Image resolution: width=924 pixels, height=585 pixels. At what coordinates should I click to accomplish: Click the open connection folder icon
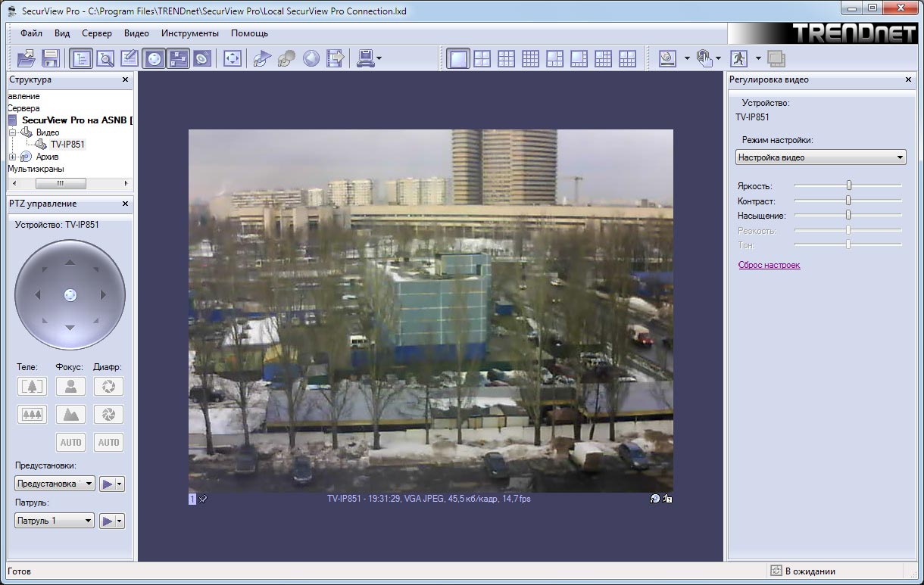click(x=27, y=58)
